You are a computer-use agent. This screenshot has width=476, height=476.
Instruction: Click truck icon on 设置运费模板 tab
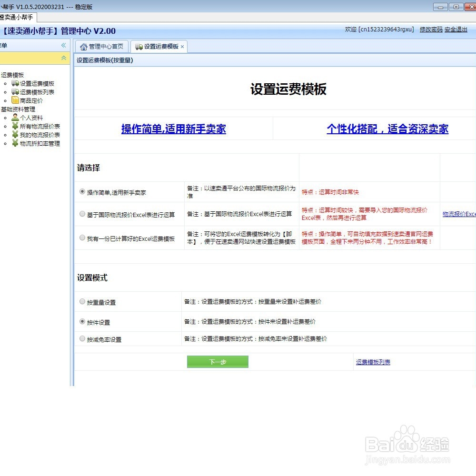click(x=139, y=47)
